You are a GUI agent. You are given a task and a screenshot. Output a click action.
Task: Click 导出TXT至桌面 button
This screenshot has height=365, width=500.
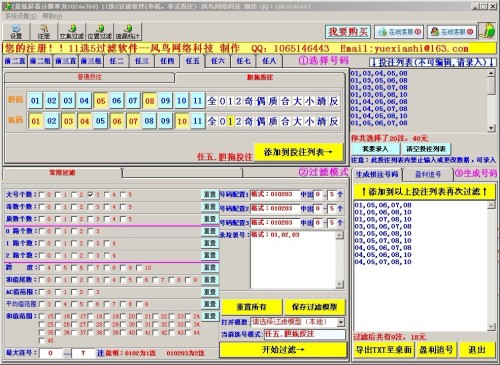(x=383, y=350)
